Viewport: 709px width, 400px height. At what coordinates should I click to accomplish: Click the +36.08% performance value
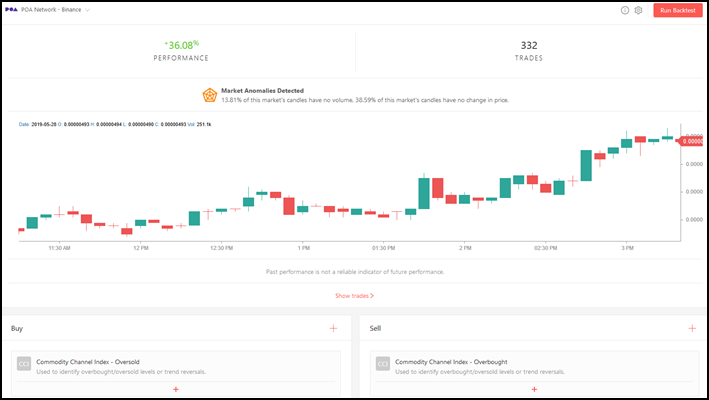[181, 45]
